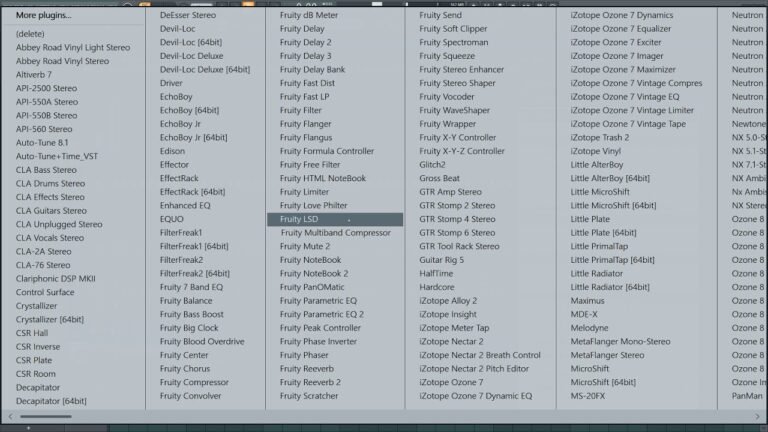The height and width of the screenshot is (432, 768).
Task: Select Fruity Vocoder
Action: click(447, 97)
